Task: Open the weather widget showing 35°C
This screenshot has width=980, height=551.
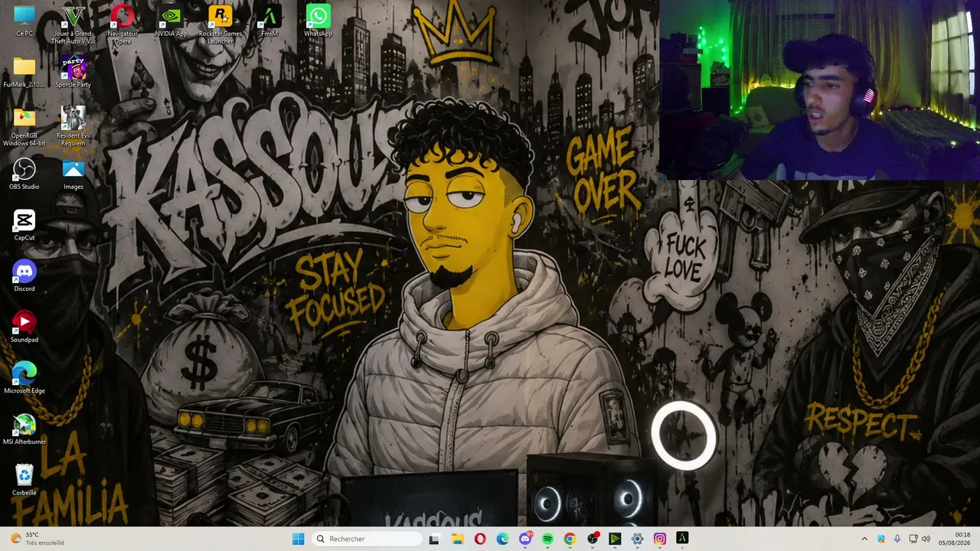Action: click(38, 539)
